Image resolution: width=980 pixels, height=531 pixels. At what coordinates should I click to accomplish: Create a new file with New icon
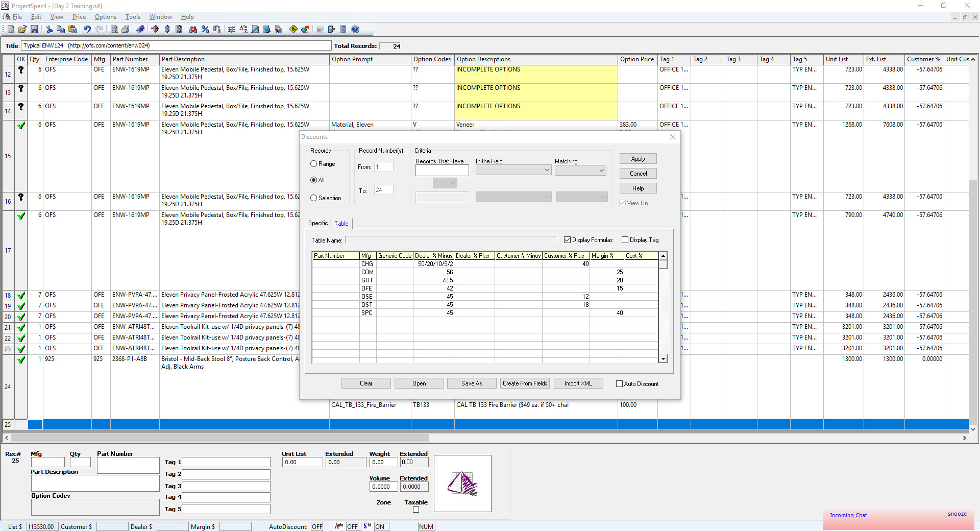[11, 29]
